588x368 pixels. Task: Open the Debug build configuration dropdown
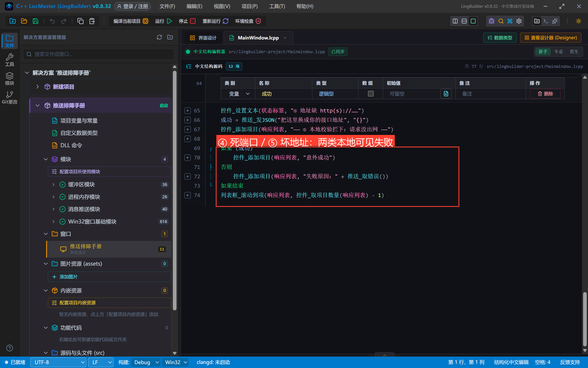(146, 362)
